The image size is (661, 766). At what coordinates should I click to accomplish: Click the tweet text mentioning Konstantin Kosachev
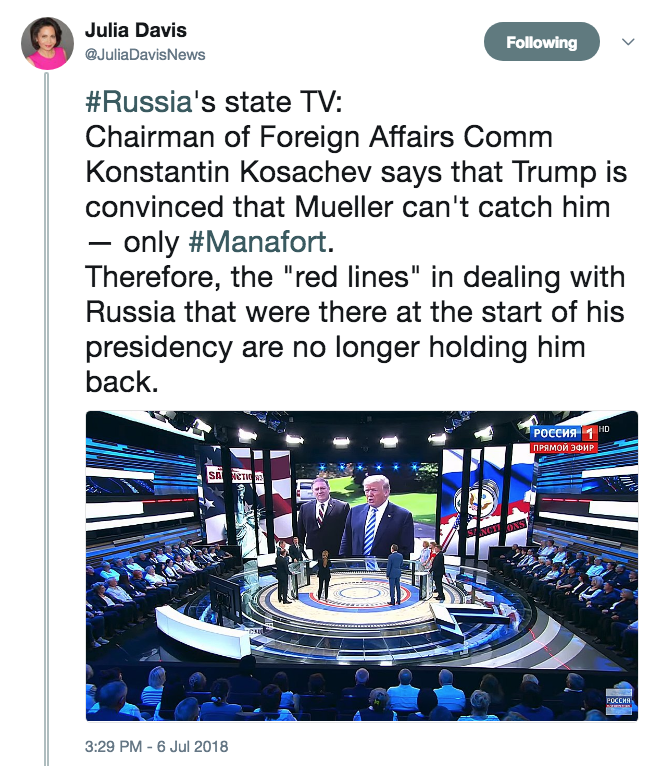356,171
